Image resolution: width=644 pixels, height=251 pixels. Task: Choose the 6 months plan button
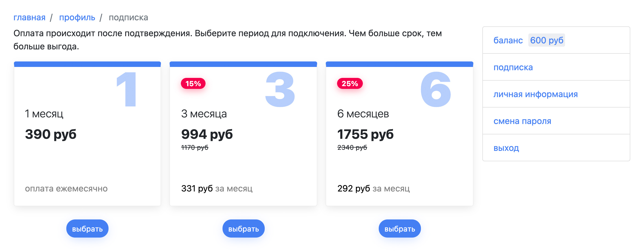click(400, 229)
